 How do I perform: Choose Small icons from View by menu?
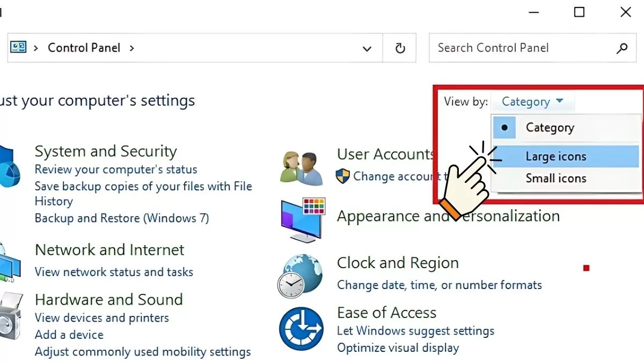click(x=556, y=179)
